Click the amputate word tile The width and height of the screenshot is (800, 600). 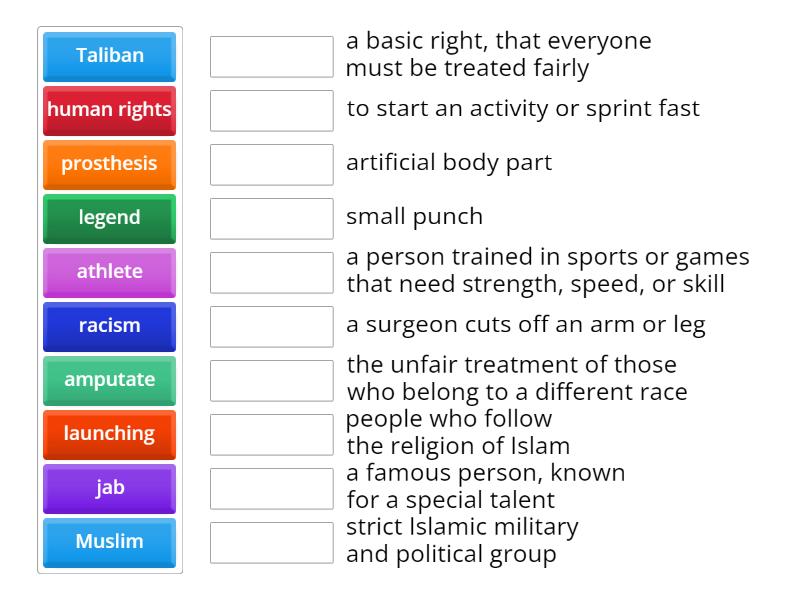pyautogui.click(x=109, y=381)
